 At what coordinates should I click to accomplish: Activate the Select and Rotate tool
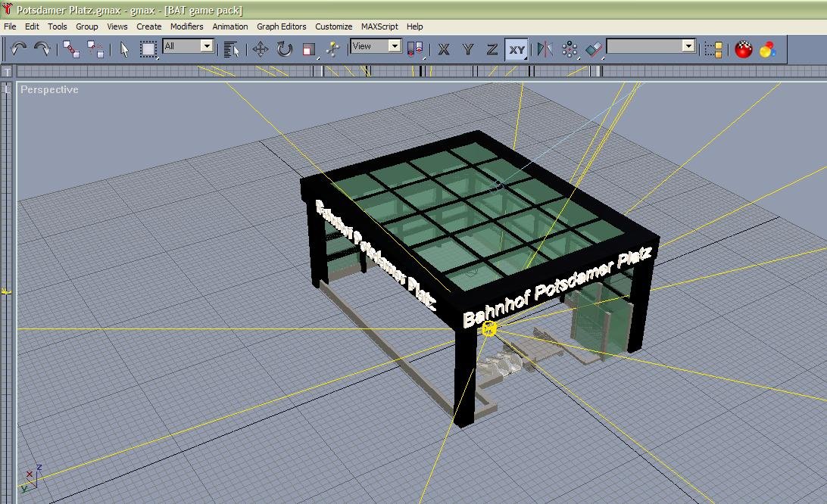point(285,49)
